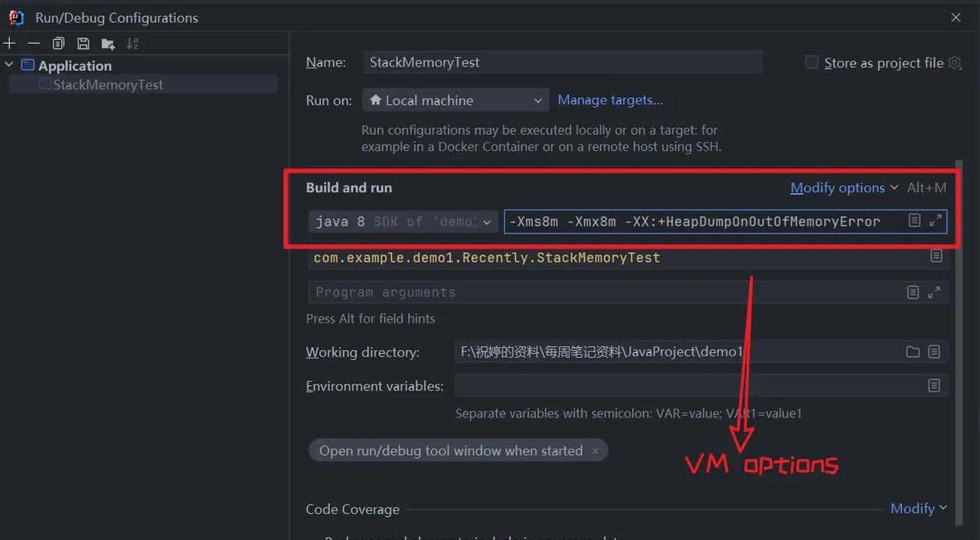Close the Run/Debug Configurations dialog
The width and height of the screenshot is (980, 540).
coord(955,17)
